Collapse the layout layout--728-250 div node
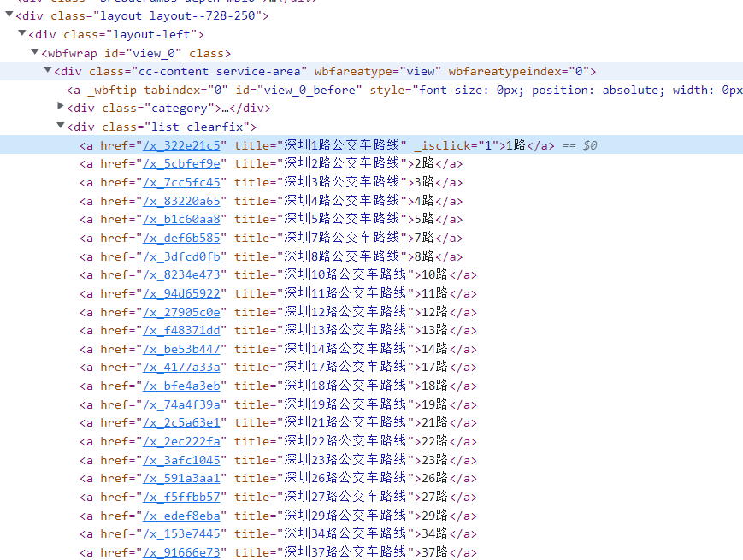This screenshot has width=743, height=560. [9, 15]
